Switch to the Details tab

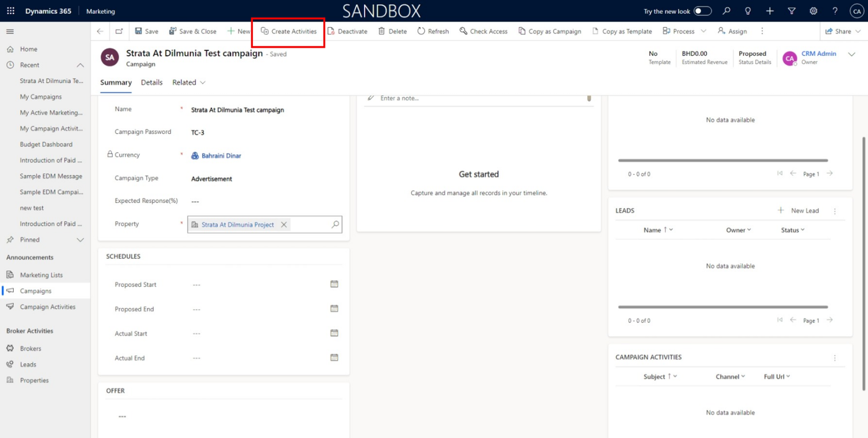[x=151, y=82]
